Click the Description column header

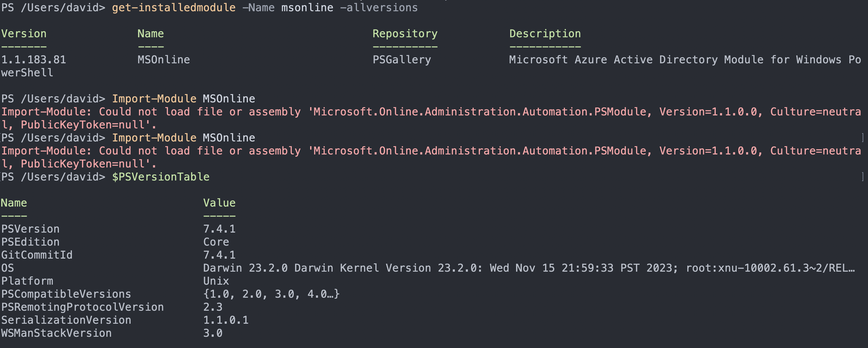545,34
